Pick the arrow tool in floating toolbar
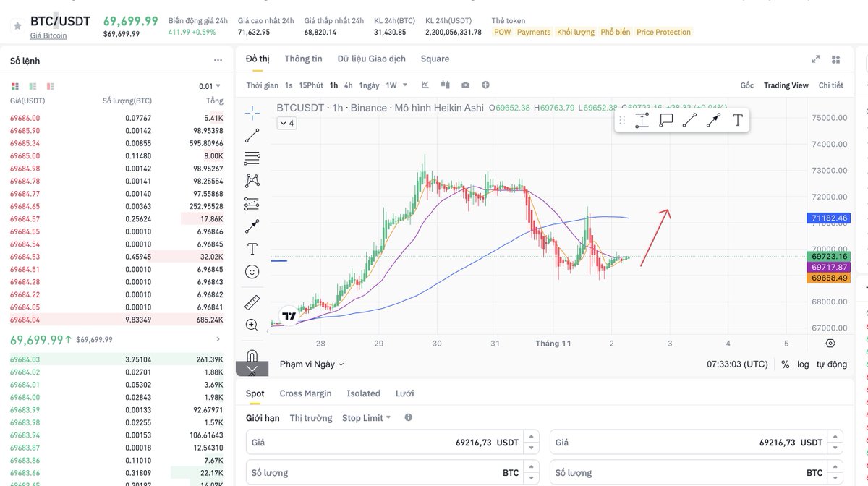 [713, 120]
